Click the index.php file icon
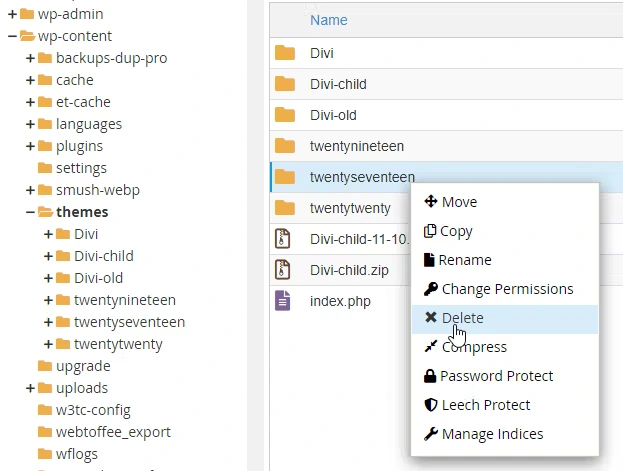Image resolution: width=623 pixels, height=471 pixels. pyautogui.click(x=285, y=300)
